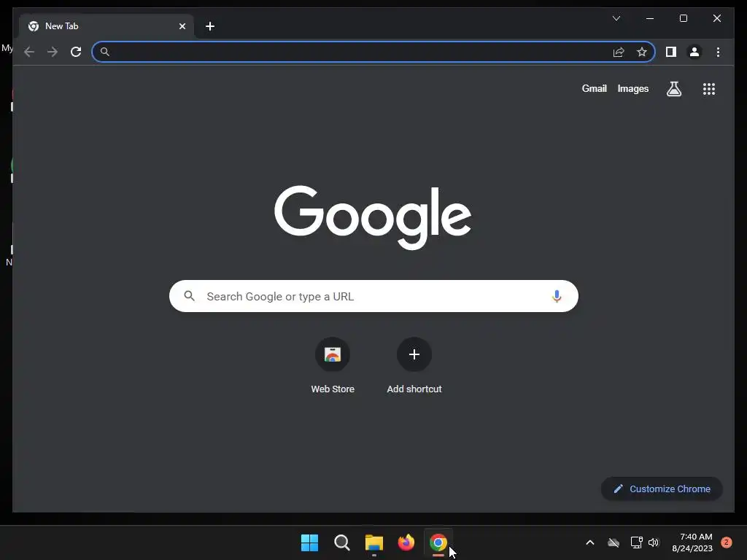
Task: Click the Google logo
Action: pyautogui.click(x=373, y=217)
